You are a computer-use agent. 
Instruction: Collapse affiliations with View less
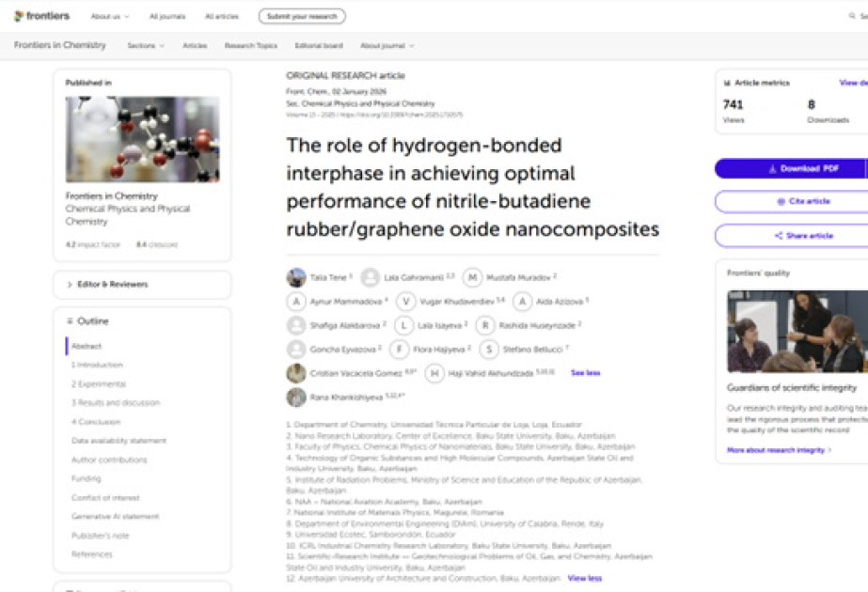pos(585,578)
